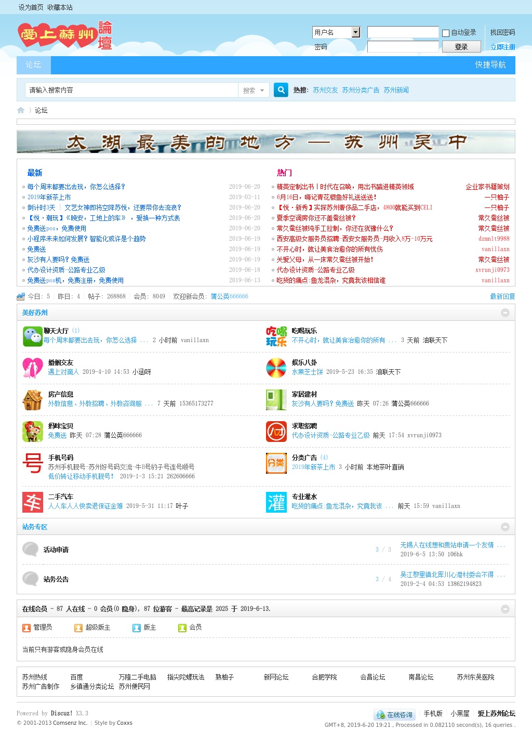This screenshot has height=756, width=532.
Task: Open the 爱上苏州论坛 footer link
Action: (x=496, y=713)
